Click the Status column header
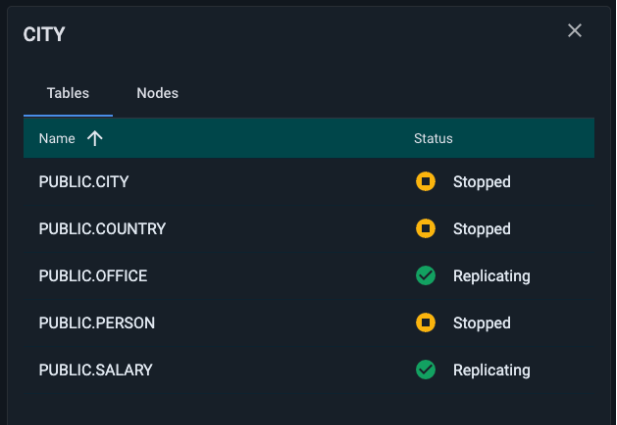Viewport: 617px width, 425px height. (x=433, y=139)
